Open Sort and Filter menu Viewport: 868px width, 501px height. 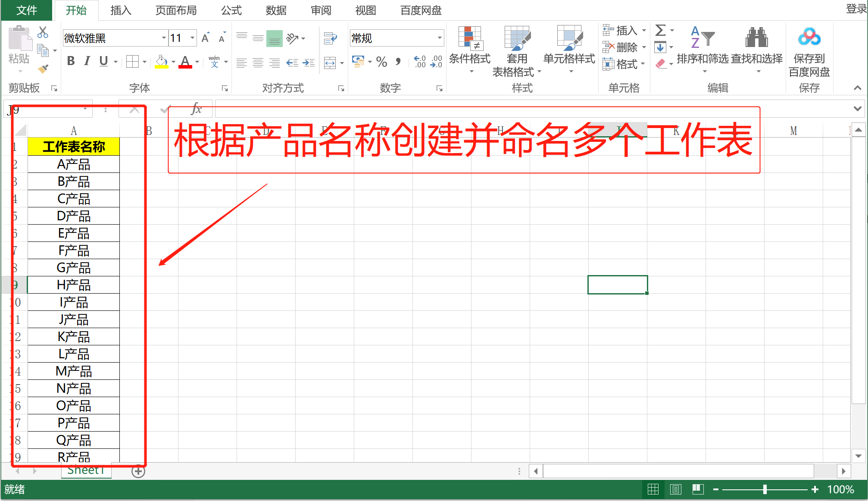tap(703, 50)
